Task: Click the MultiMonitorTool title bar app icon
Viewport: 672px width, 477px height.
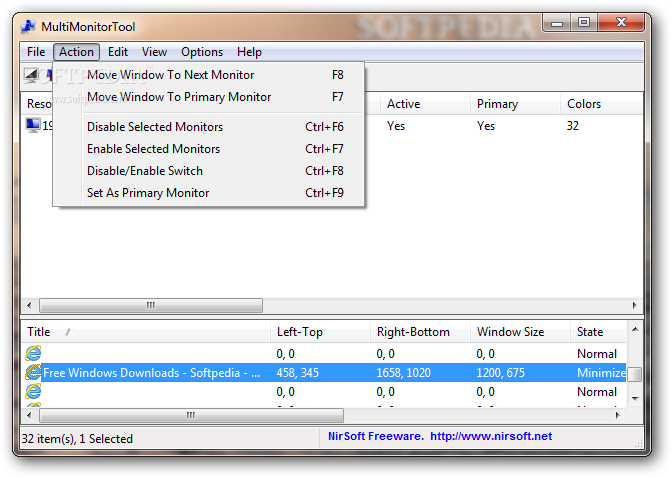Action: pyautogui.click(x=28, y=27)
